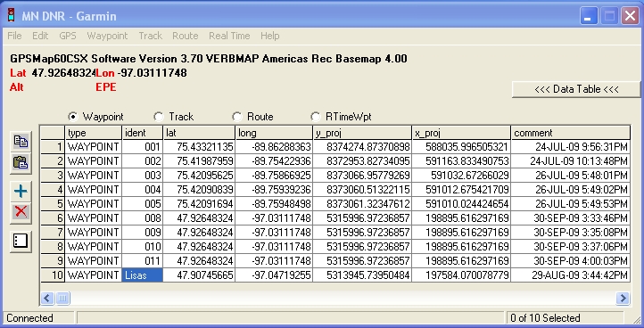
Task: Delete row using the red X icon
Action: [21, 212]
